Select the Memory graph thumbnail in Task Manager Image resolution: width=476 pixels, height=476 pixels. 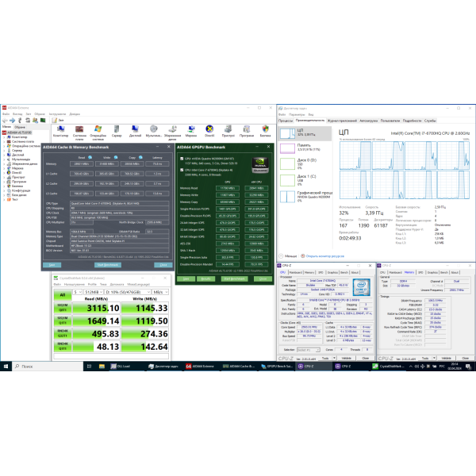pyautogui.click(x=287, y=148)
